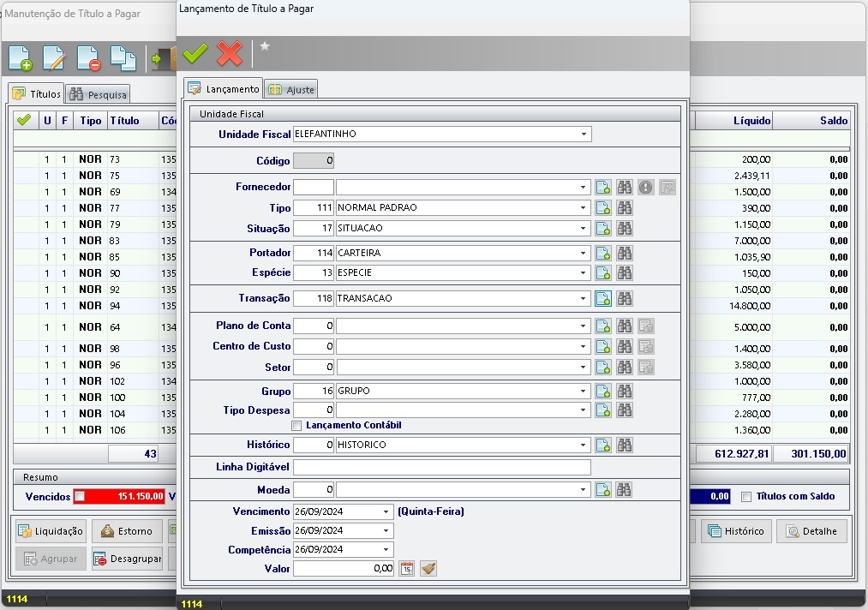The image size is (868, 610).
Task: Open the calendar icon beside Valor field
Action: (407, 568)
